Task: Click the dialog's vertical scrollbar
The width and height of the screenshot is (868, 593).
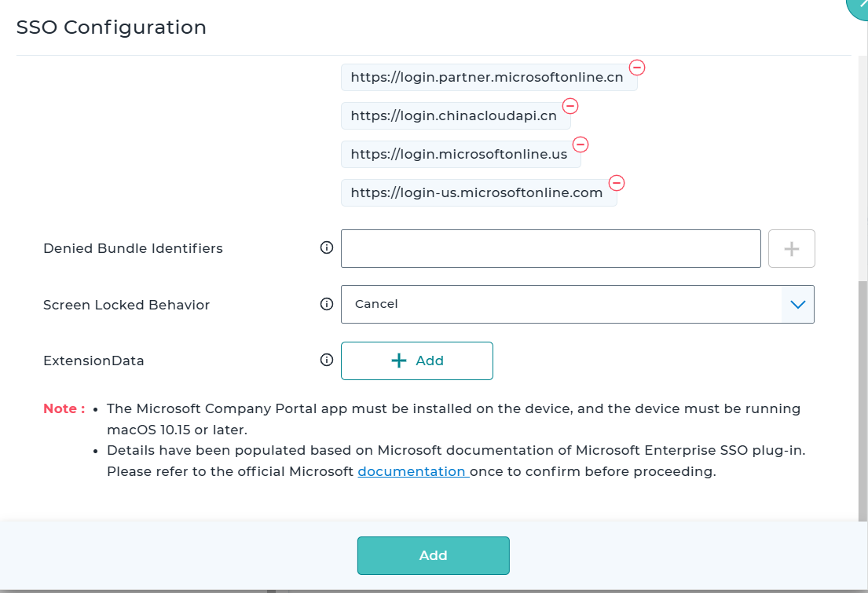Action: (x=863, y=401)
